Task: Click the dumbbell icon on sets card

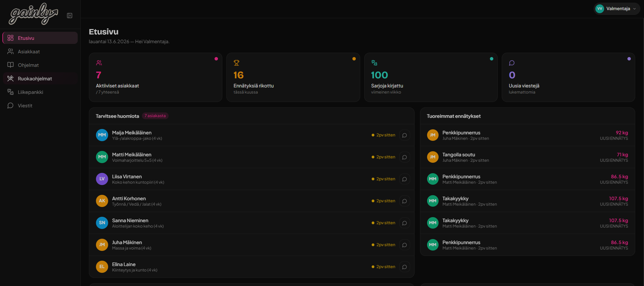Action: pyautogui.click(x=374, y=63)
